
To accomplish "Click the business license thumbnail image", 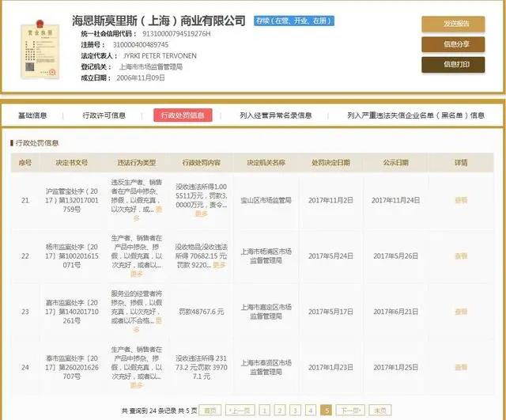I will coord(40,49).
